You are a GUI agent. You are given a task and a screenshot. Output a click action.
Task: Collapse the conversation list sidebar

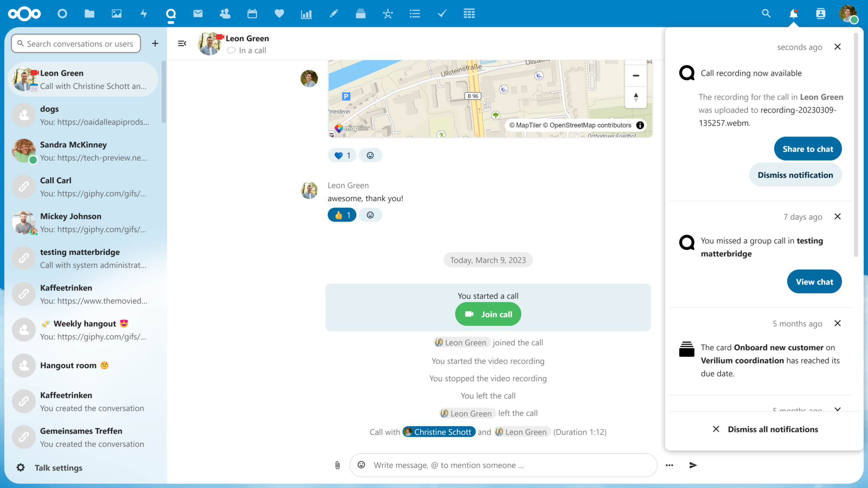(x=182, y=43)
